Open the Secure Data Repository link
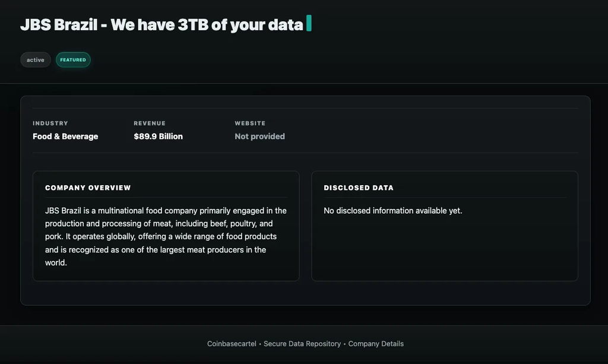The image size is (608, 364). 302,343
